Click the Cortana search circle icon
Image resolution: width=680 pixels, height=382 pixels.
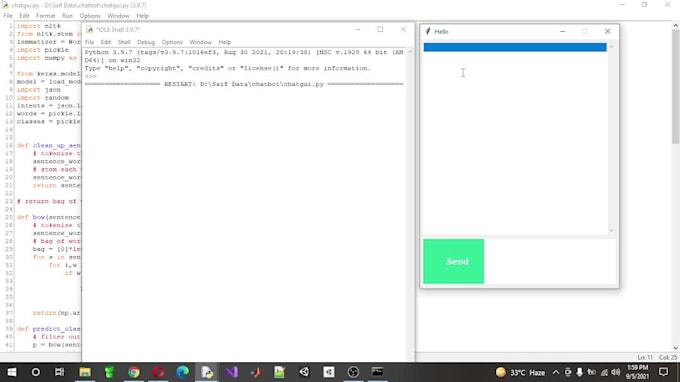[36, 372]
